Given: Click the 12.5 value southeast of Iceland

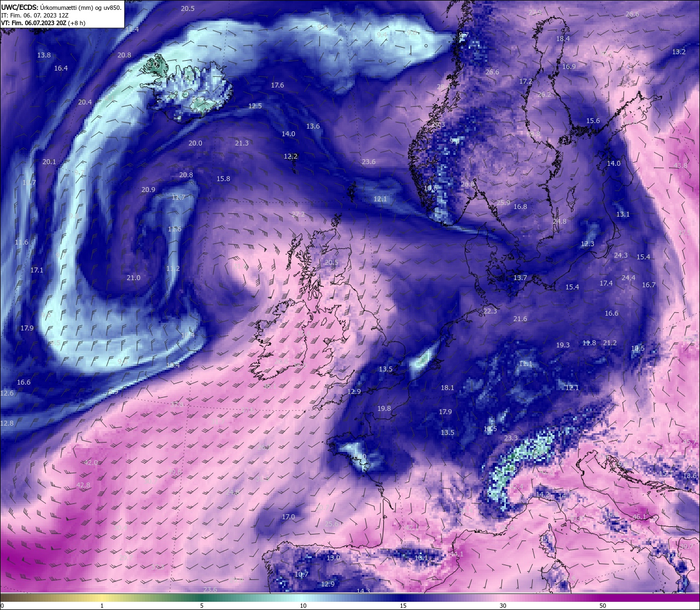Looking at the screenshot, I should 255,106.
